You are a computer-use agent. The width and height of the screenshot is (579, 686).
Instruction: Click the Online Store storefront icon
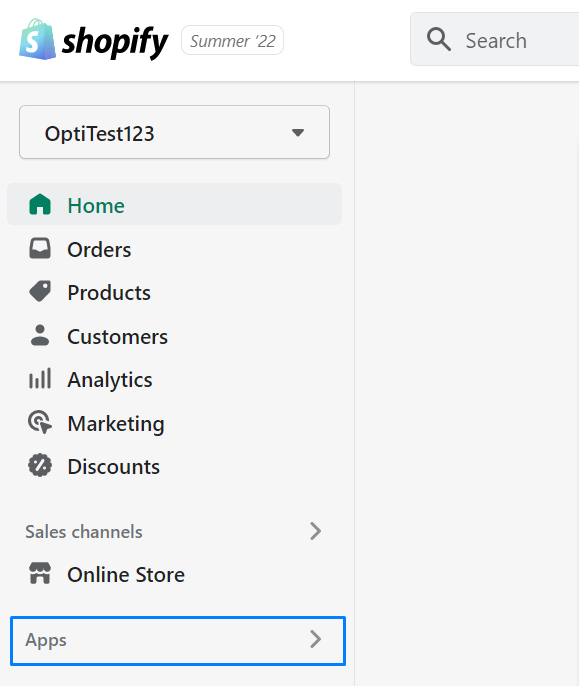[40, 574]
